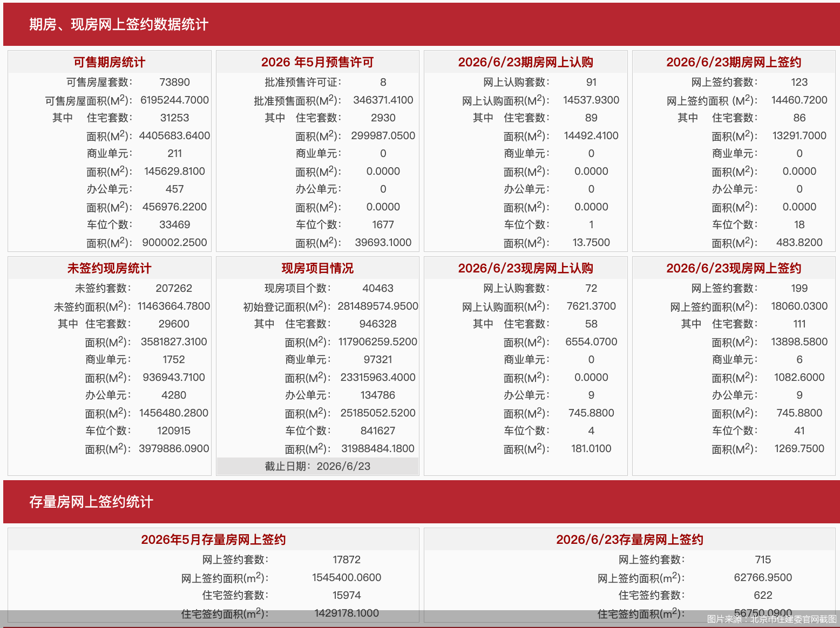This screenshot has width=840, height=628.
Task: Select the 可售期房统计 panel title
Action: [x=110, y=62]
